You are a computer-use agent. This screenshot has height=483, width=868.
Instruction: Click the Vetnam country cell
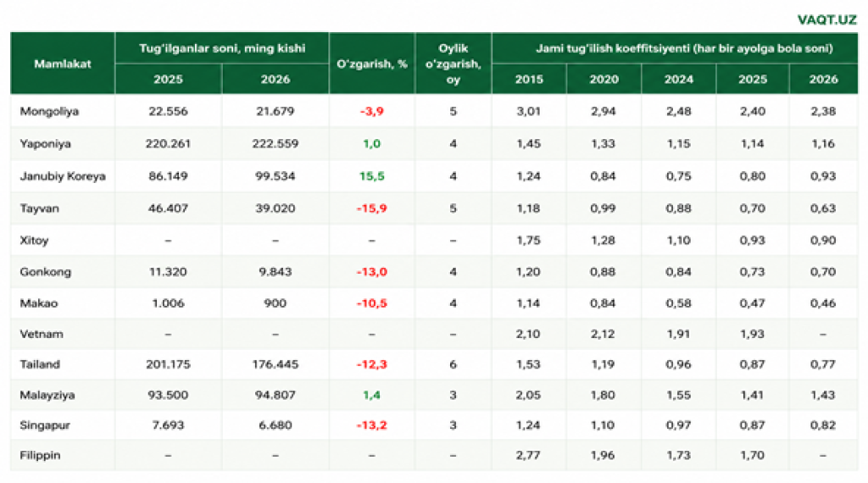42,334
